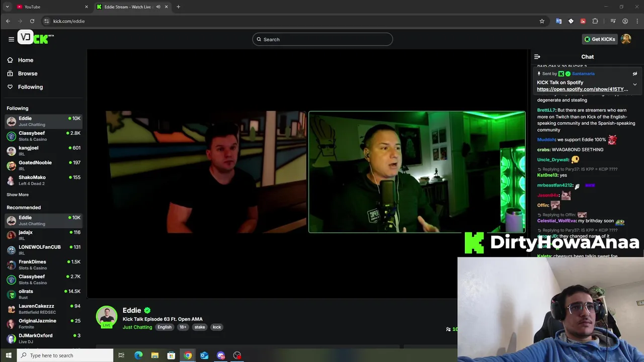The image size is (644, 362).
Task: Bookmark this page with the star
Action: coord(542,21)
